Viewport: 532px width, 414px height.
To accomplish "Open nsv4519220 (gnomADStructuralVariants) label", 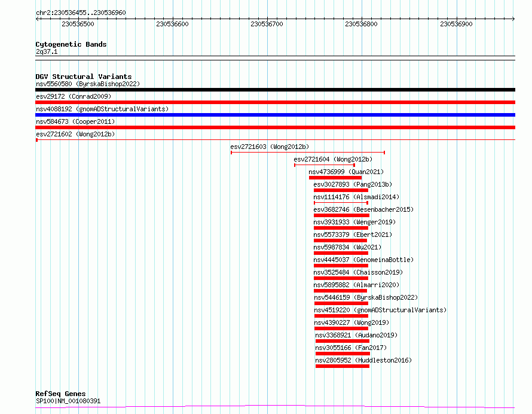I will 380,310.
